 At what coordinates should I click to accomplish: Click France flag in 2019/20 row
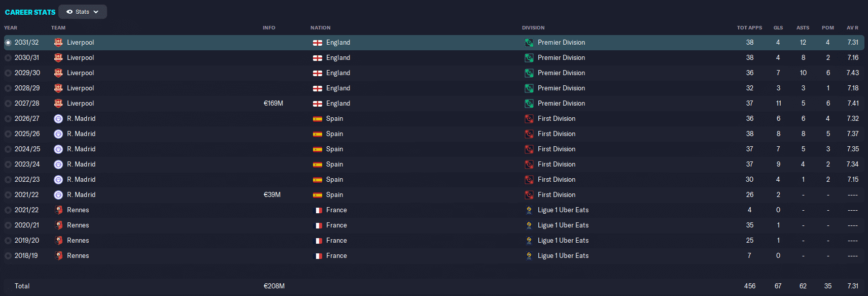tap(318, 241)
